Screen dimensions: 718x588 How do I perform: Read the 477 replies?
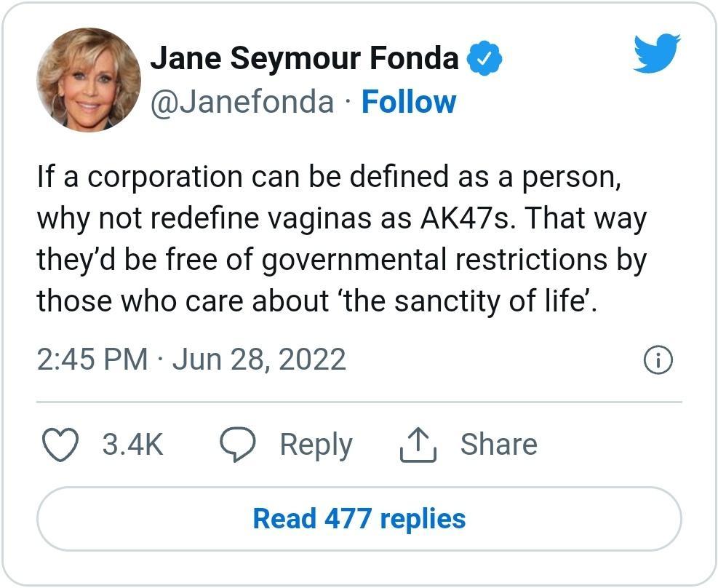click(359, 520)
